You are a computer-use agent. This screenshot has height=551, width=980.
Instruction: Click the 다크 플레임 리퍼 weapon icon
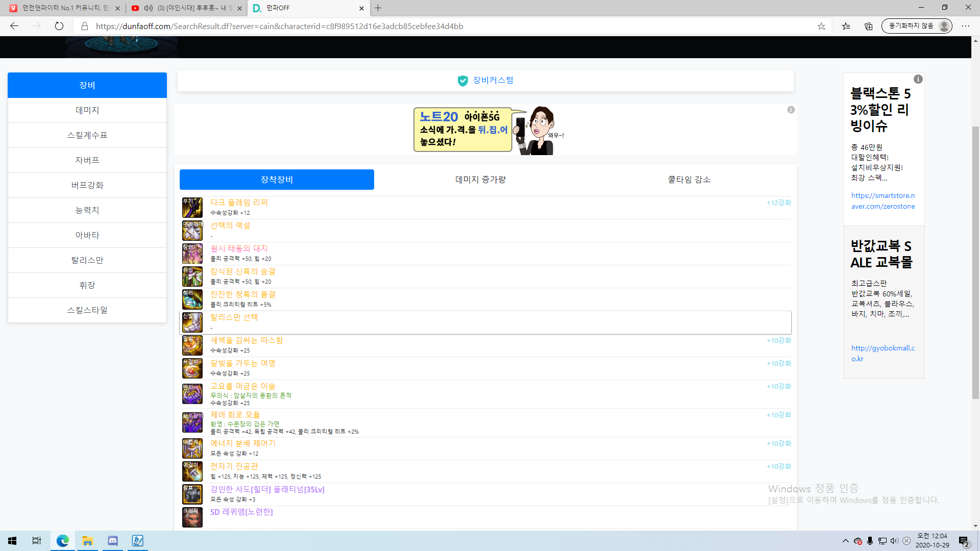point(192,208)
